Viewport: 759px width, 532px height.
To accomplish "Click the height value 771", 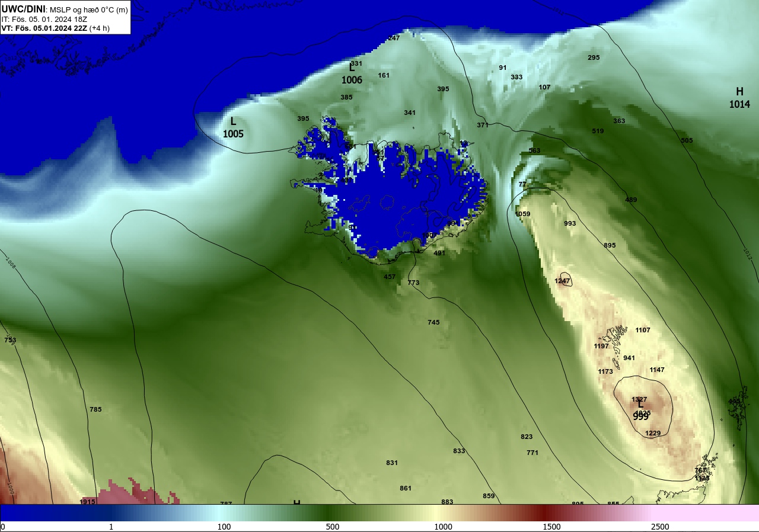I will point(532,453).
